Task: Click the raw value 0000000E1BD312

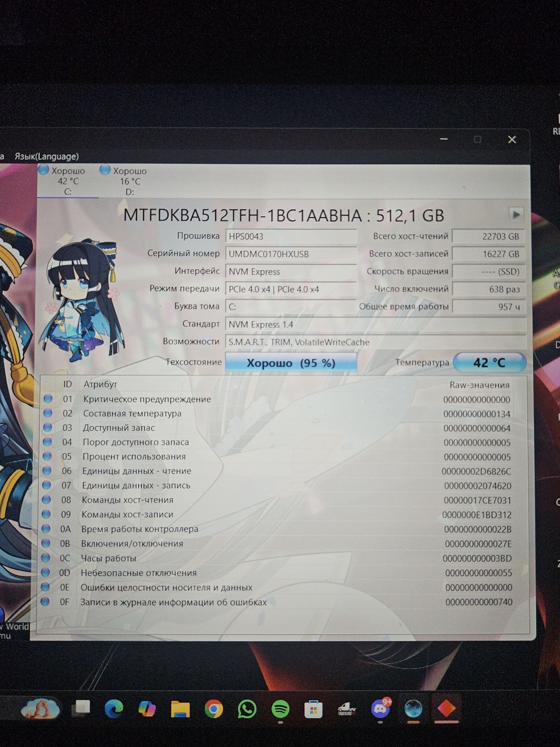Action: pos(477,515)
